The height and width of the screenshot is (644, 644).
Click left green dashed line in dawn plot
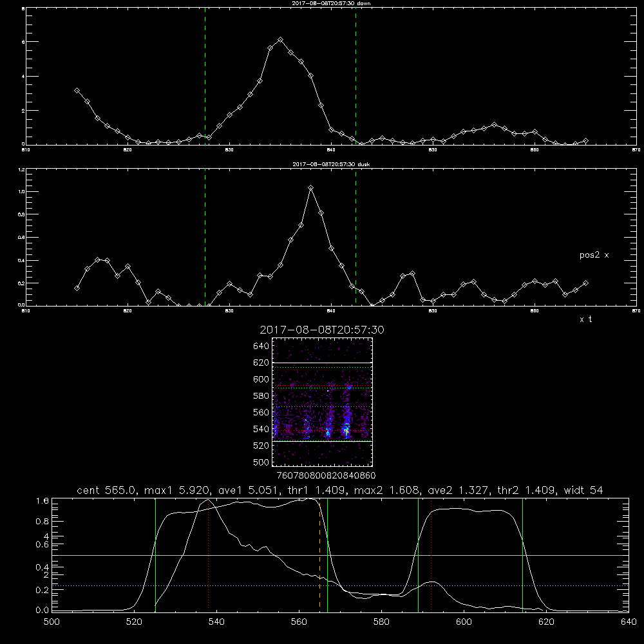click(x=205, y=76)
